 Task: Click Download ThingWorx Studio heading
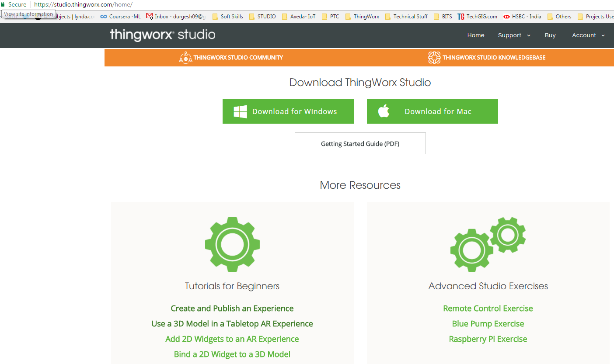[x=360, y=83]
